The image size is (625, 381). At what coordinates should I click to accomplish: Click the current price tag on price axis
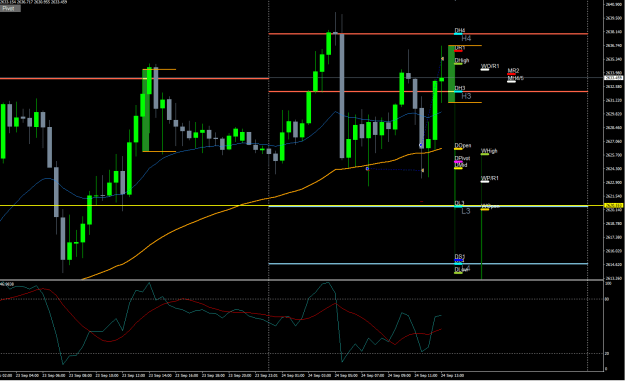(614, 78)
